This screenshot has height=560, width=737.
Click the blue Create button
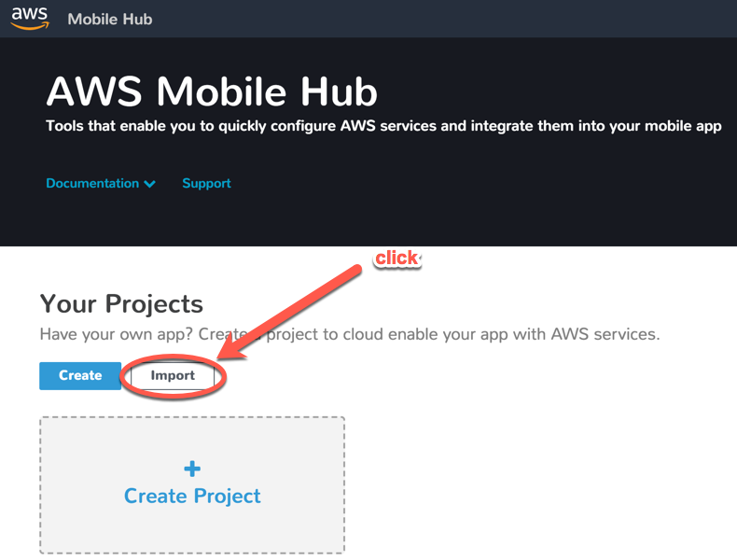pos(80,376)
